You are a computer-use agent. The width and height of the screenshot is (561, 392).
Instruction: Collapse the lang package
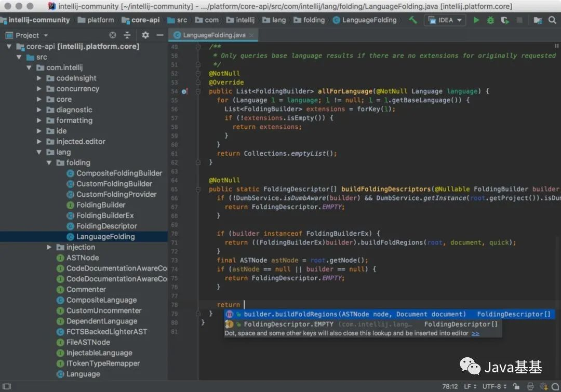(39, 152)
